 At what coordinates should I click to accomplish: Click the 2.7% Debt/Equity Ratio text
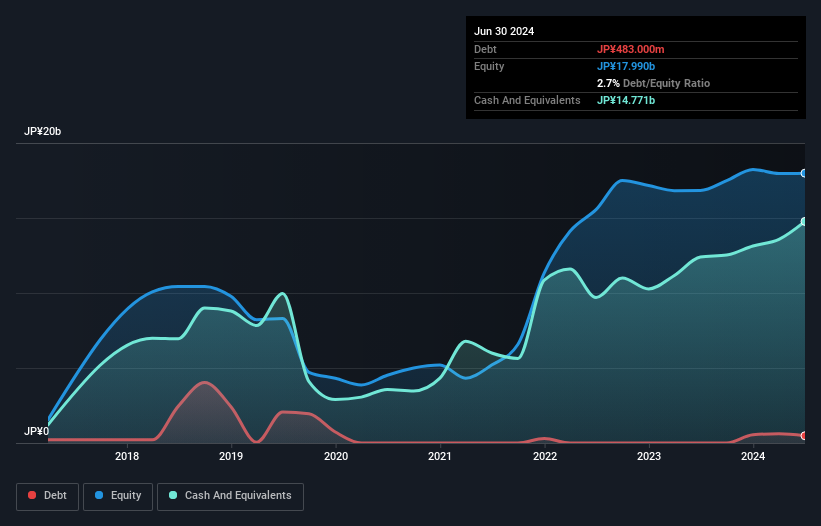(653, 83)
